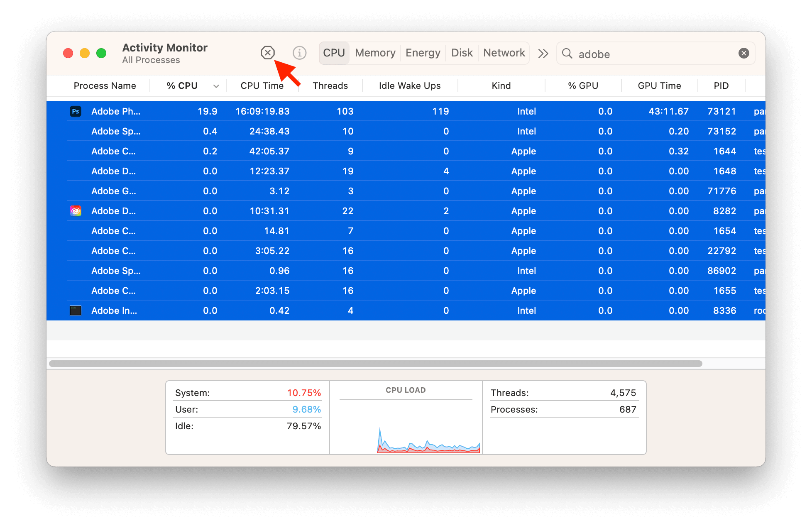
Task: Expand hidden toolbar tabs with double chevron
Action: [543, 54]
